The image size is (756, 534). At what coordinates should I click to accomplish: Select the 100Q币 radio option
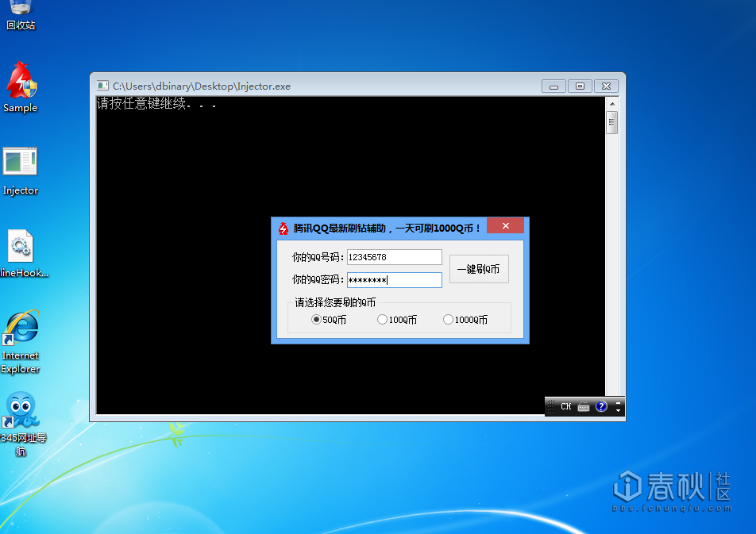397,320
